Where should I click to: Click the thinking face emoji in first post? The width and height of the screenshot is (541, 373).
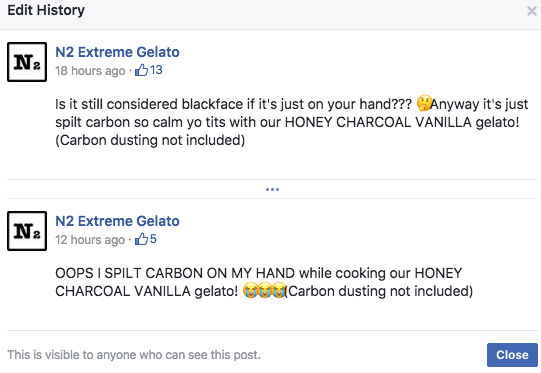pyautogui.click(x=424, y=103)
